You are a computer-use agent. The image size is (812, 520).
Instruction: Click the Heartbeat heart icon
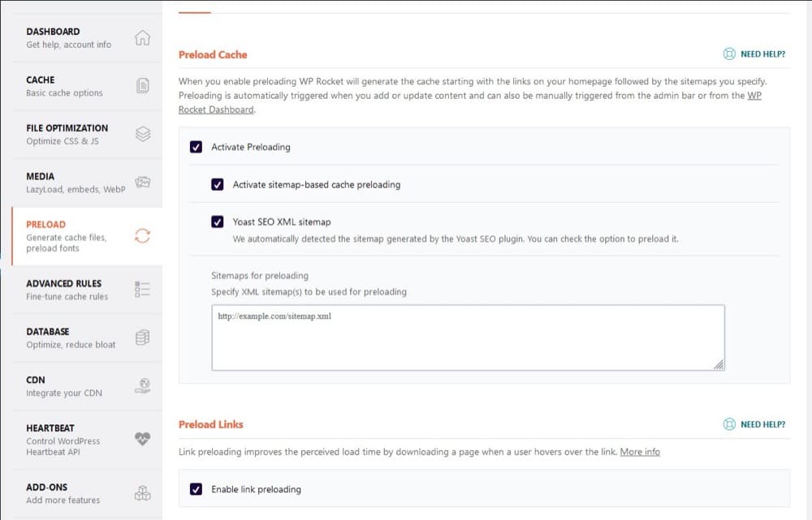tap(142, 440)
